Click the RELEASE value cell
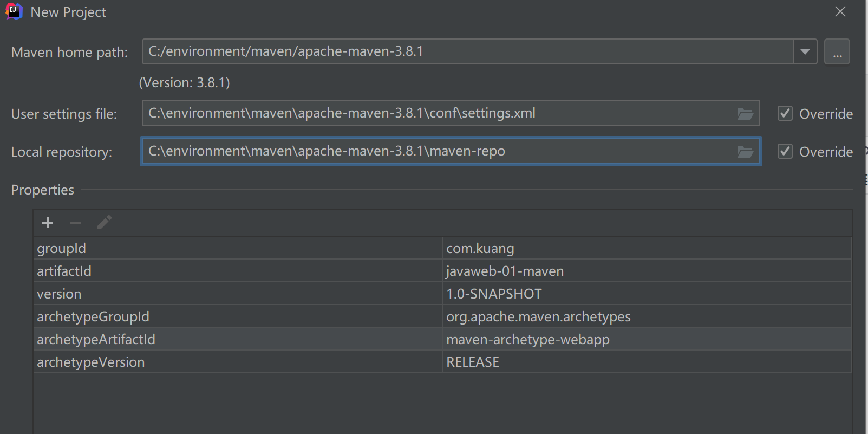 click(x=647, y=362)
